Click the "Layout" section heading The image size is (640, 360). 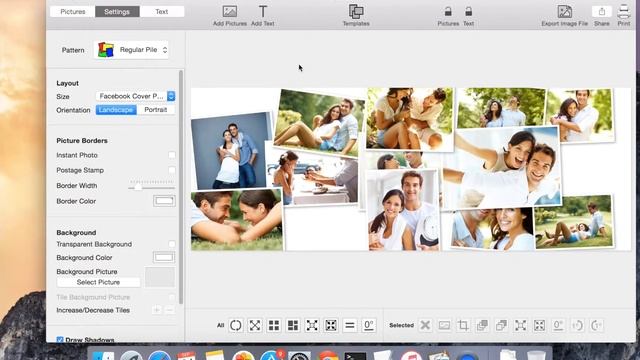[67, 83]
